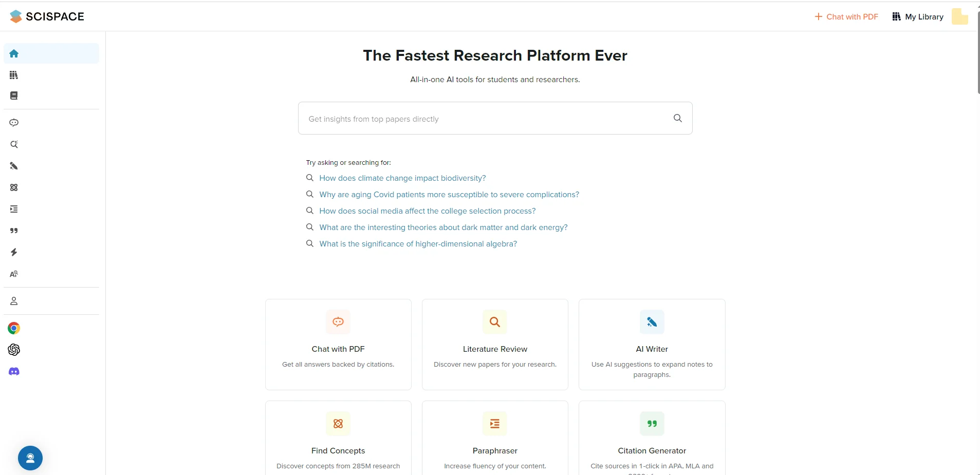Select the AI Writer pen sidebar icon
This screenshot has height=475, width=980.
14,166
